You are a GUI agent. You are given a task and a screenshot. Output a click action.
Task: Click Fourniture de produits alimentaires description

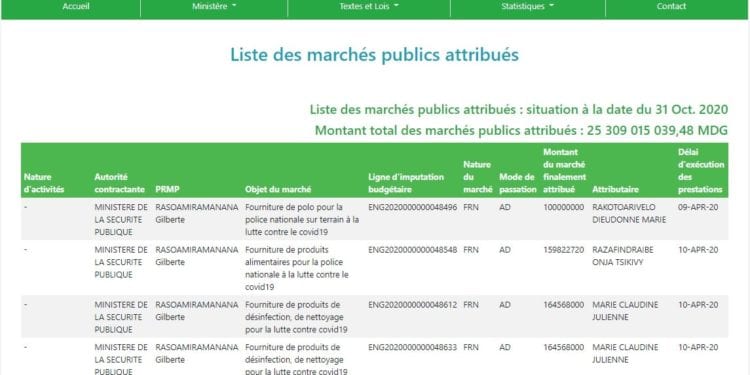(297, 269)
